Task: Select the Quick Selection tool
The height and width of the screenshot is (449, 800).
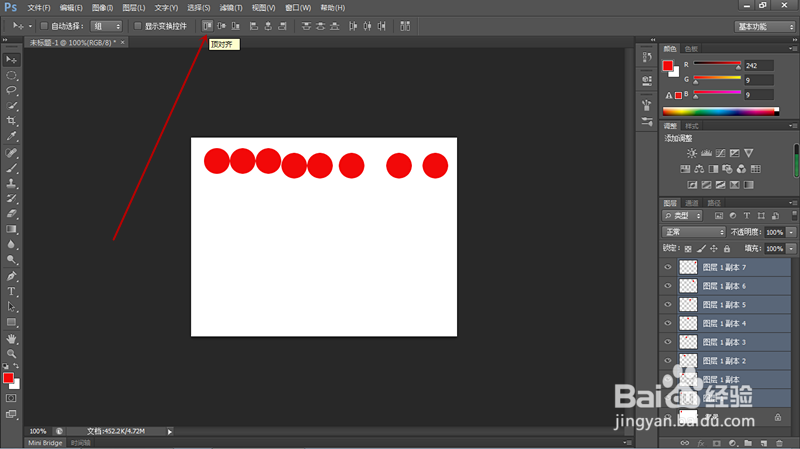Action: coord(11,106)
